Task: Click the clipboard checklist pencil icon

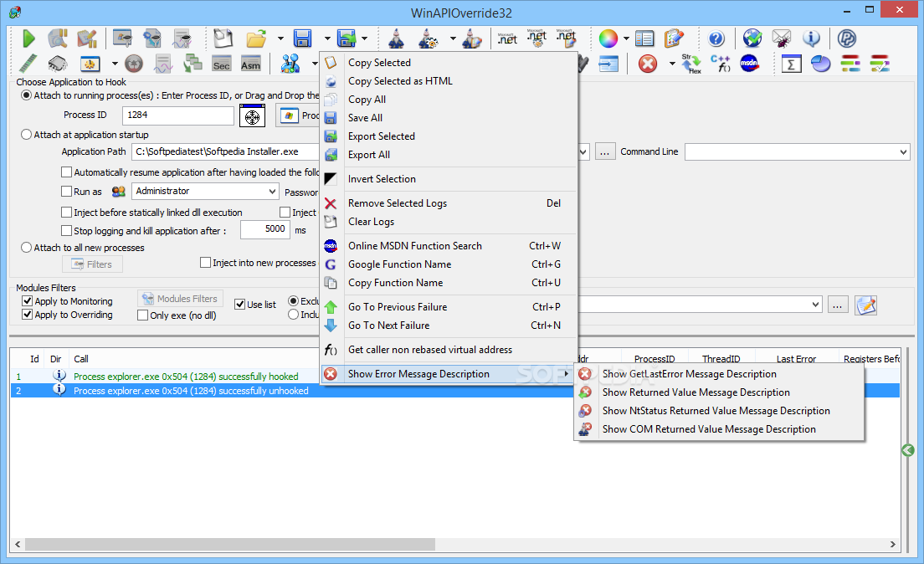Action: coord(674,38)
